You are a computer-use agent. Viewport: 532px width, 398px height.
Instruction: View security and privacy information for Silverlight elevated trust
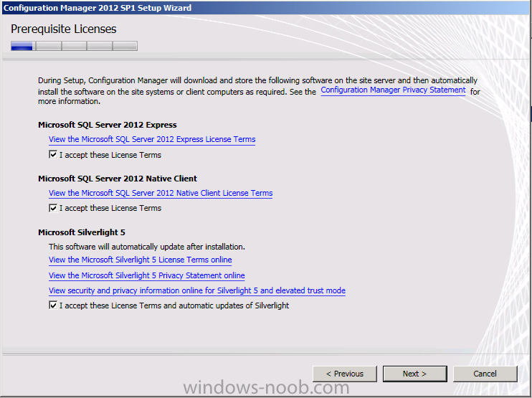point(196,290)
